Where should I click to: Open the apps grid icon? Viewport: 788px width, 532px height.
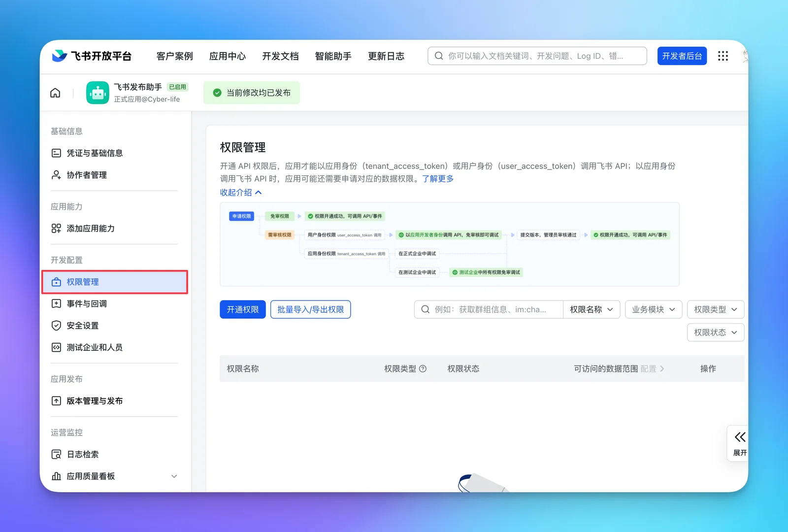(x=723, y=56)
